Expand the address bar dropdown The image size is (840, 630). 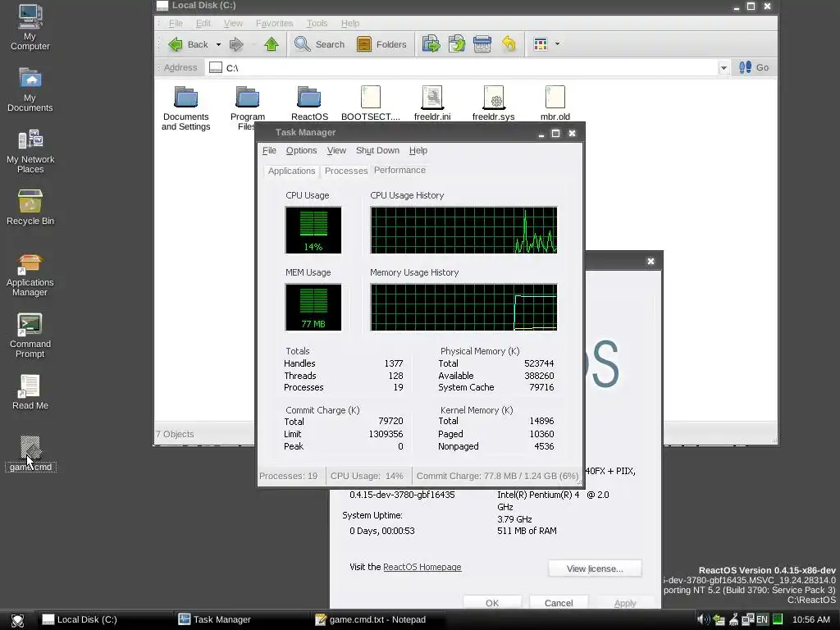(x=724, y=68)
